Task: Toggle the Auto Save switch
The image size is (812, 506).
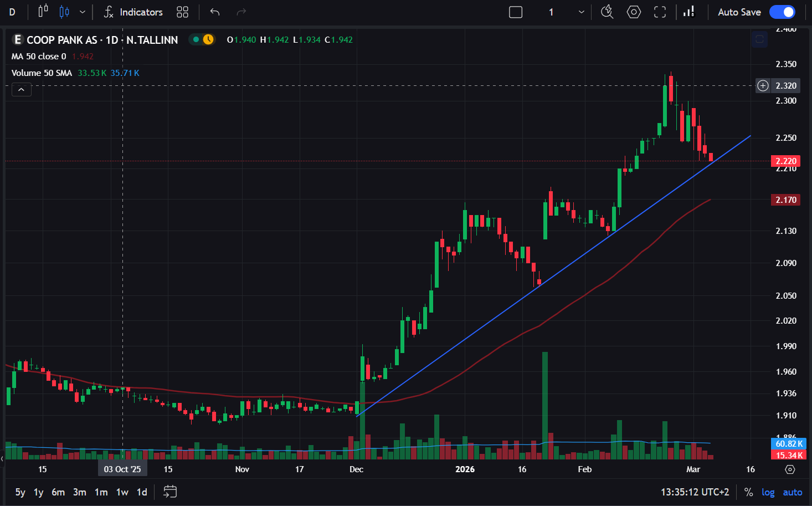Action: (x=782, y=12)
